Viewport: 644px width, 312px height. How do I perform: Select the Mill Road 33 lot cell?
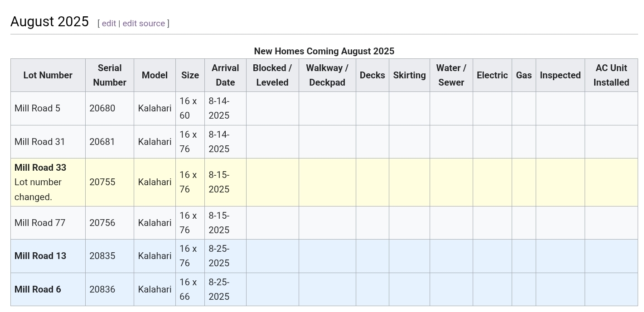click(x=48, y=182)
